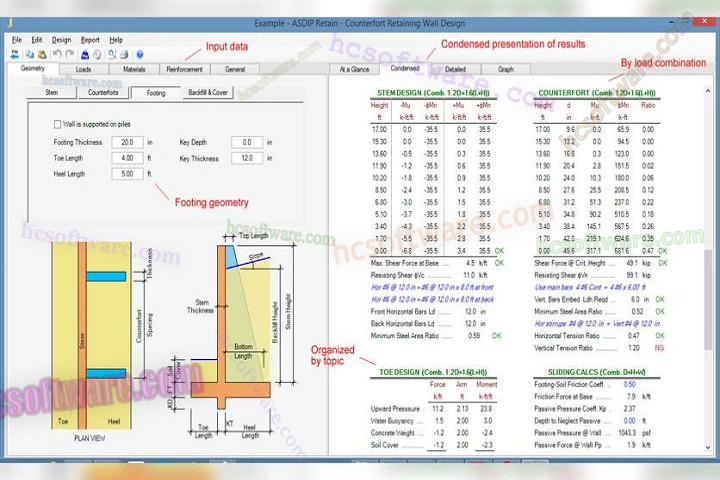Click the 'COUNTERFORT' section heading
The width and height of the screenshot is (720, 480).
coord(597,93)
